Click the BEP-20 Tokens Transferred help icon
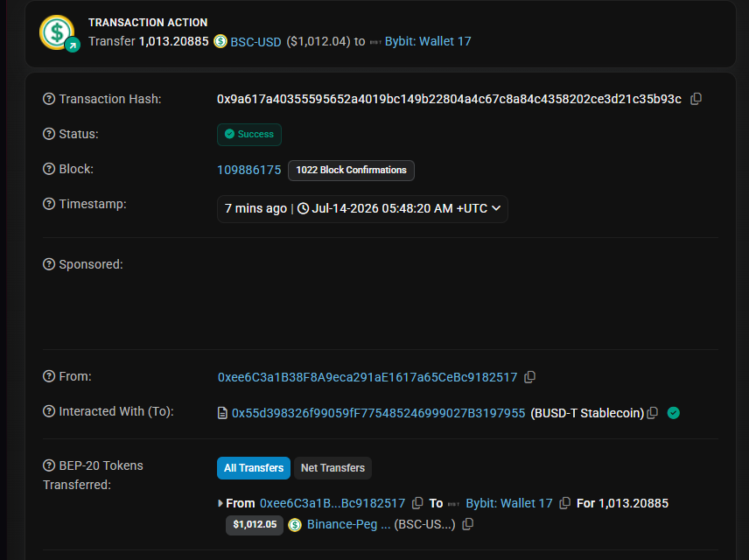Screen dimensions: 749x560 click(49, 465)
